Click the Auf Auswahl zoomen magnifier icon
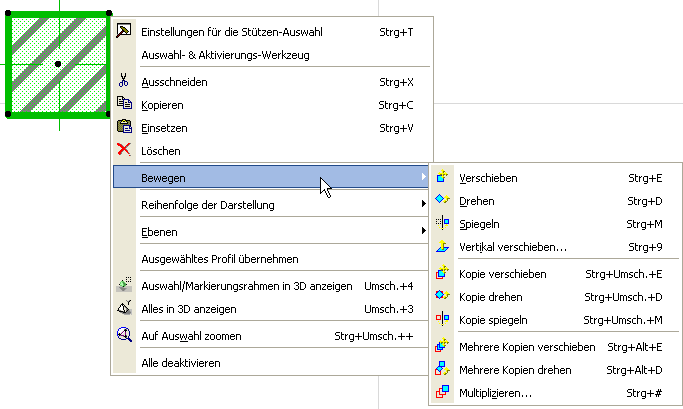 point(124,336)
